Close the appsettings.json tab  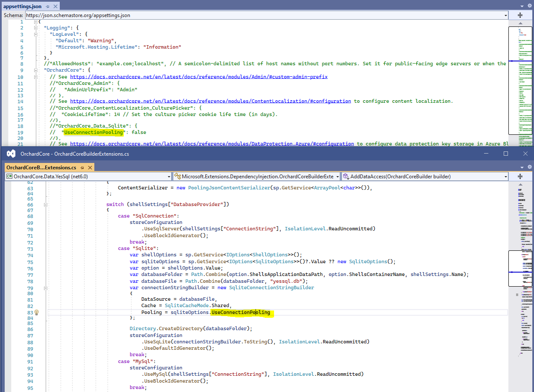(55, 7)
